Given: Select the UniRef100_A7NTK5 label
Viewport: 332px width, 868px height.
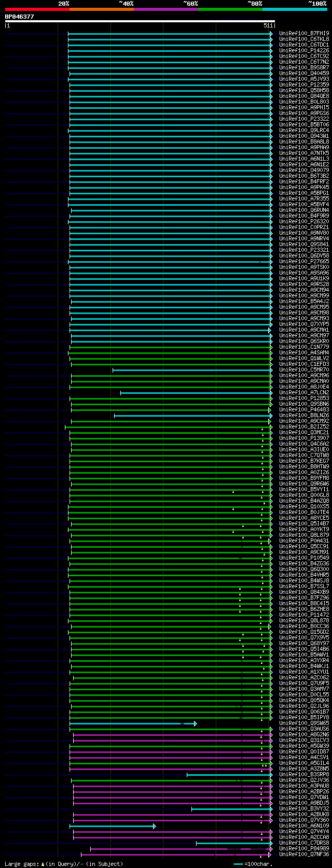Looking at the screenshot, I should pos(304,153).
